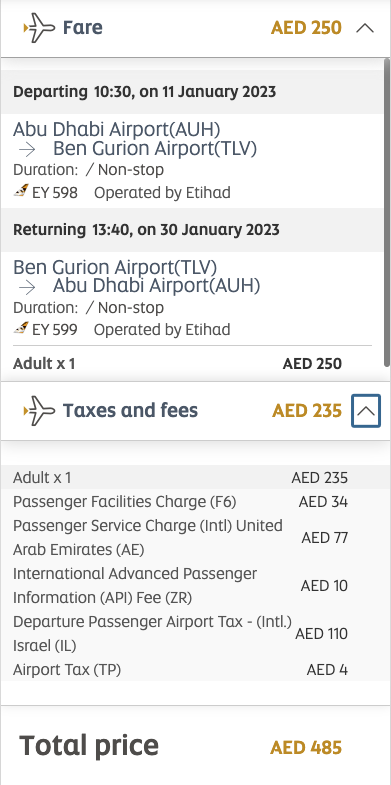Select the Returning 13:40, 30 January 2023 row

pyautogui.click(x=192, y=230)
